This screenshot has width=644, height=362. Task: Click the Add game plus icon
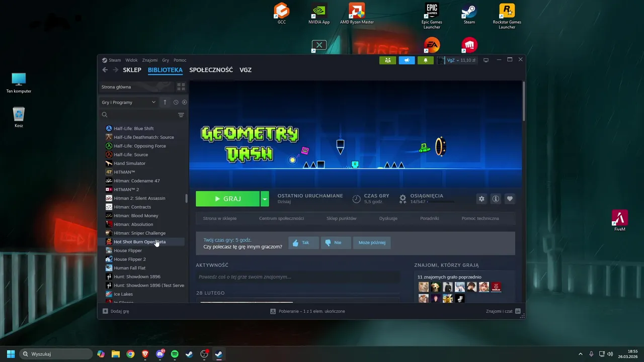(x=105, y=311)
